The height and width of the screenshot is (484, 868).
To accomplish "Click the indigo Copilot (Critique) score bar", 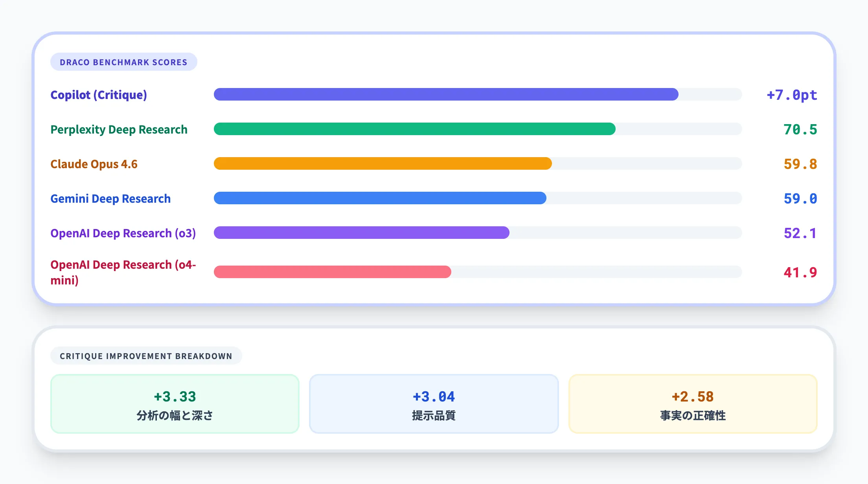I will 446,94.
